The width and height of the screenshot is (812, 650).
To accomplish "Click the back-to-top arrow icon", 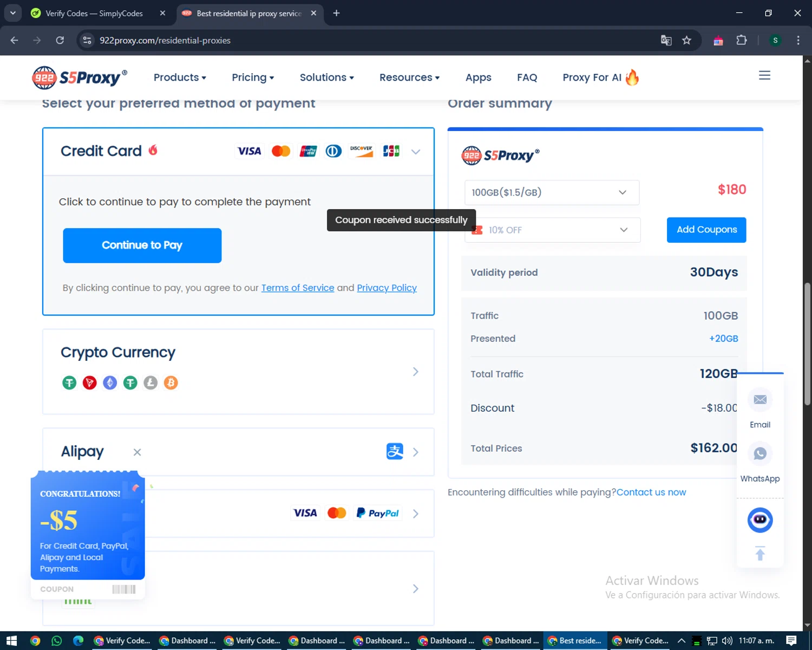I will pos(760,553).
